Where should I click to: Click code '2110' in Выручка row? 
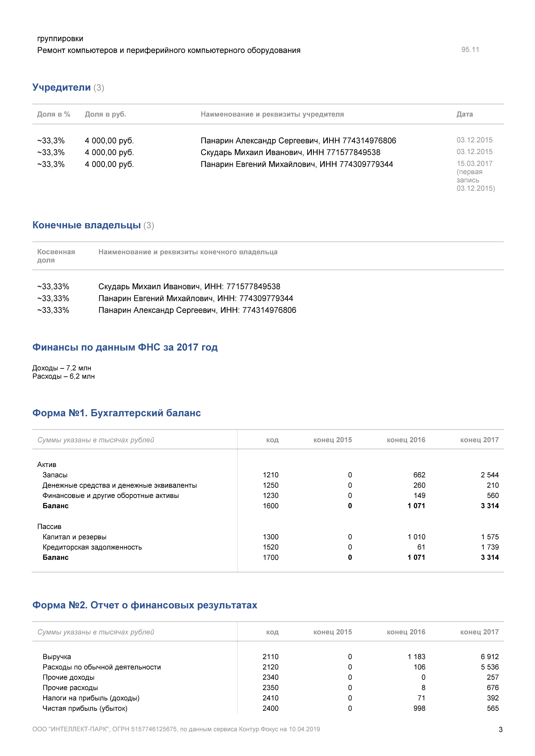point(271,657)
